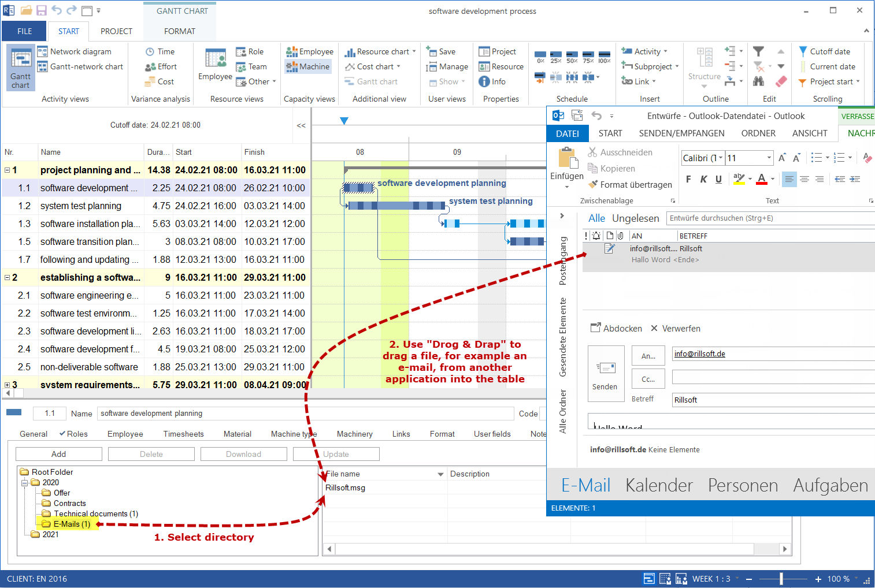This screenshot has height=588, width=875.
Task: Open File name column filter dropdown
Action: pos(440,474)
